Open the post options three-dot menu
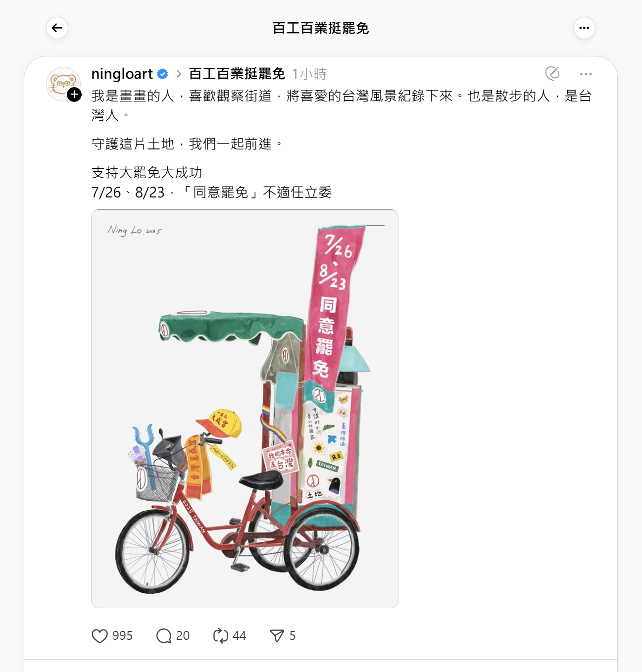 pyautogui.click(x=586, y=74)
